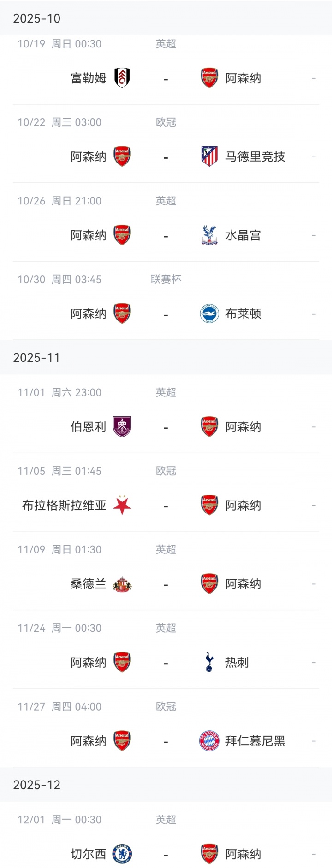Image resolution: width=332 pixels, height=868 pixels.
Task: Tap the Crystal Palace eagle crest
Action: [209, 235]
